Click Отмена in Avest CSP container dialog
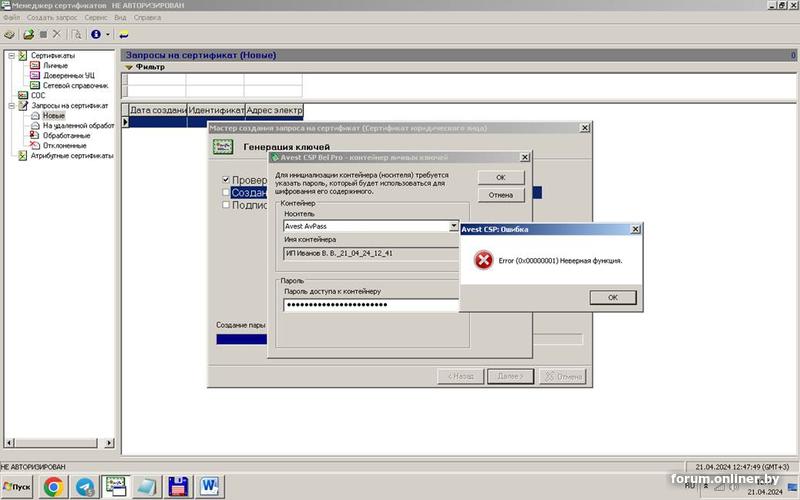Image resolution: width=800 pixels, height=500 pixels. click(x=501, y=195)
